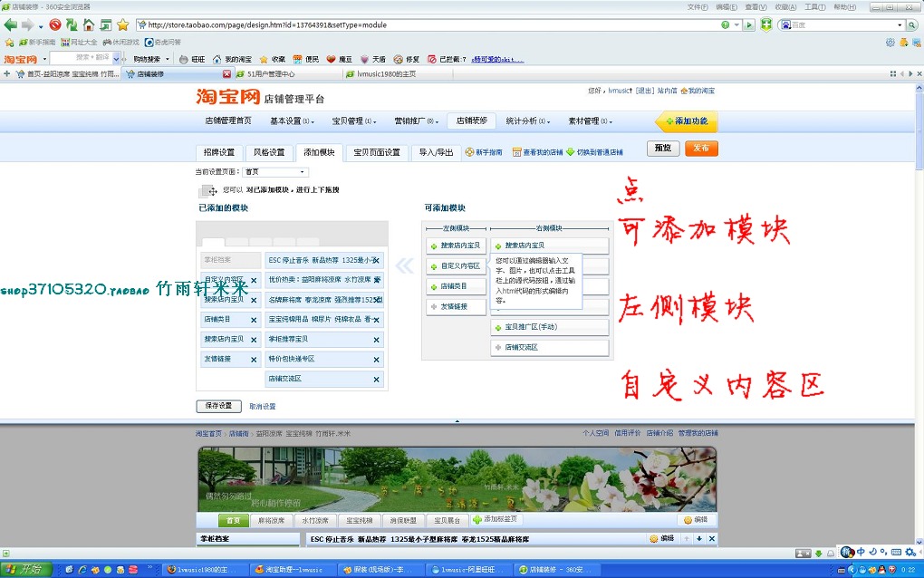Viewport: 924px width, 578px height.
Task: Click the Taobao toolbar search box
Action: click(81, 58)
